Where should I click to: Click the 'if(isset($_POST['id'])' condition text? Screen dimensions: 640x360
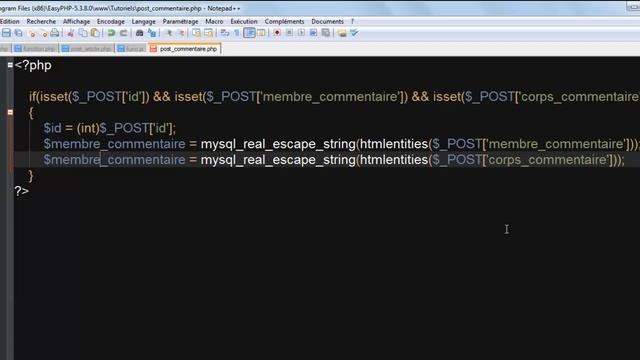tap(89, 97)
